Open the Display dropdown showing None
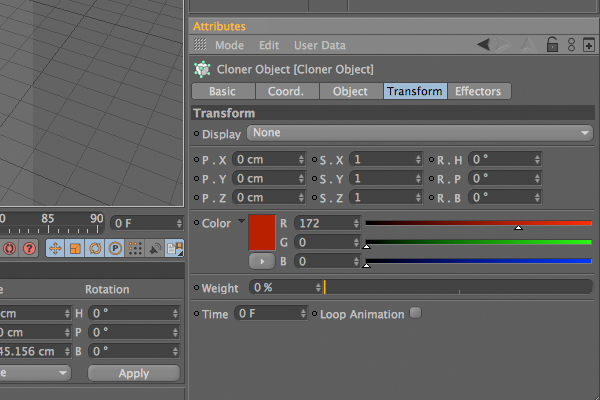Screen dimensions: 600x400 (420, 133)
